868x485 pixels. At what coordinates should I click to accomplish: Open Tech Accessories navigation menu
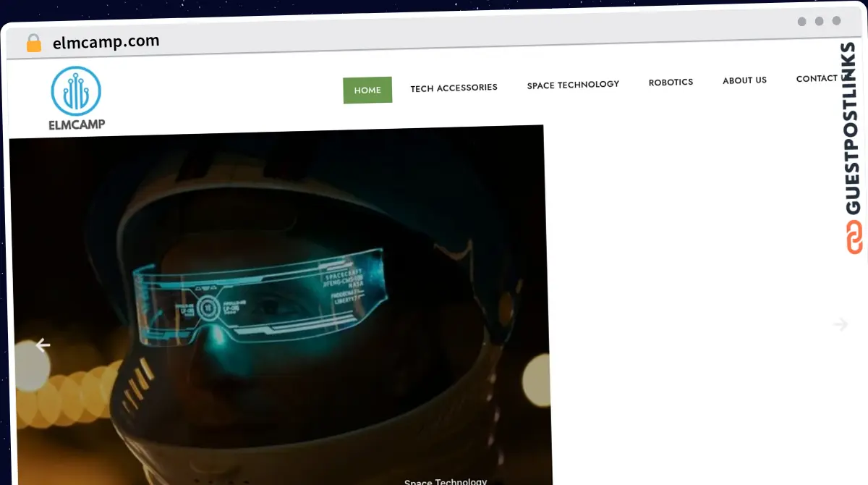point(454,88)
